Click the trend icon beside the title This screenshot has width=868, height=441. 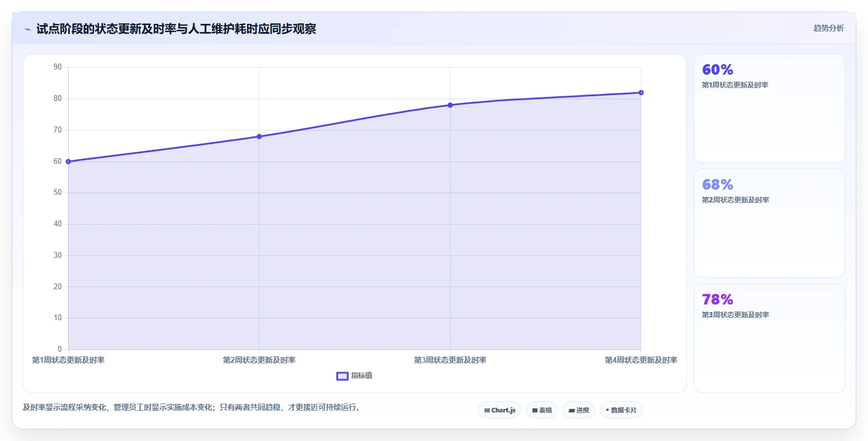pos(28,29)
